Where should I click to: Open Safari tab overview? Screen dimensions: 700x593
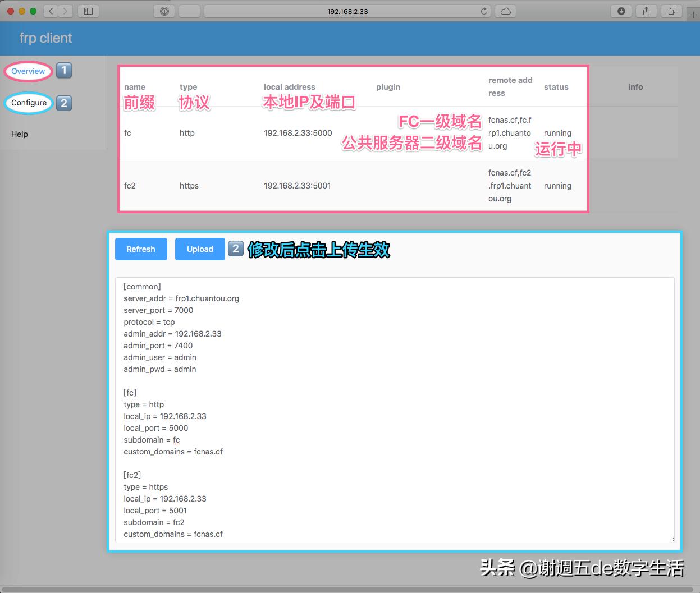[x=671, y=11]
